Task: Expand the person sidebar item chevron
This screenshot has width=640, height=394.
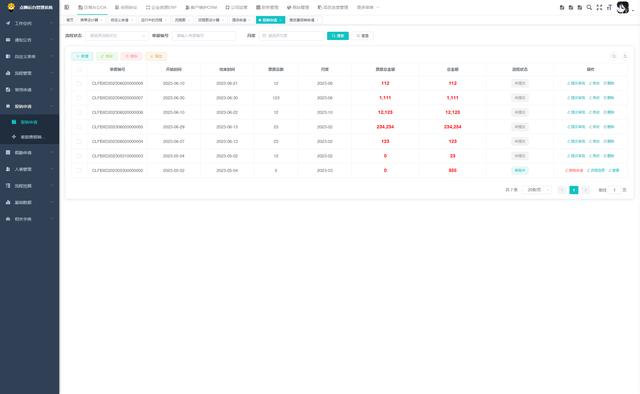Action: pyautogui.click(x=51, y=169)
